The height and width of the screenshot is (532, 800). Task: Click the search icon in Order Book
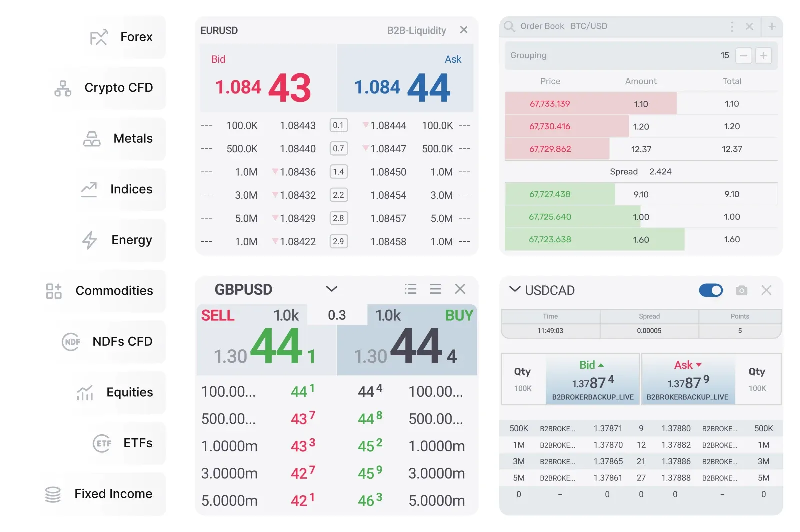(509, 26)
